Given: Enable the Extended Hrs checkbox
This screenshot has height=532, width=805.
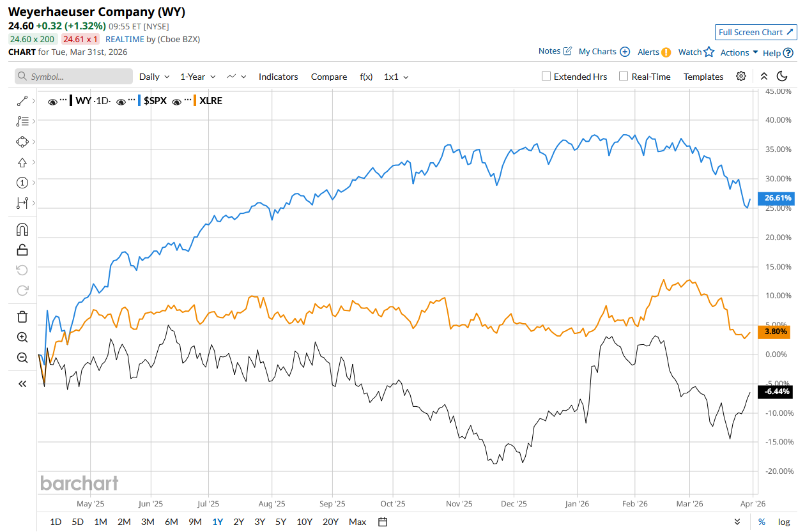Looking at the screenshot, I should pyautogui.click(x=546, y=77).
